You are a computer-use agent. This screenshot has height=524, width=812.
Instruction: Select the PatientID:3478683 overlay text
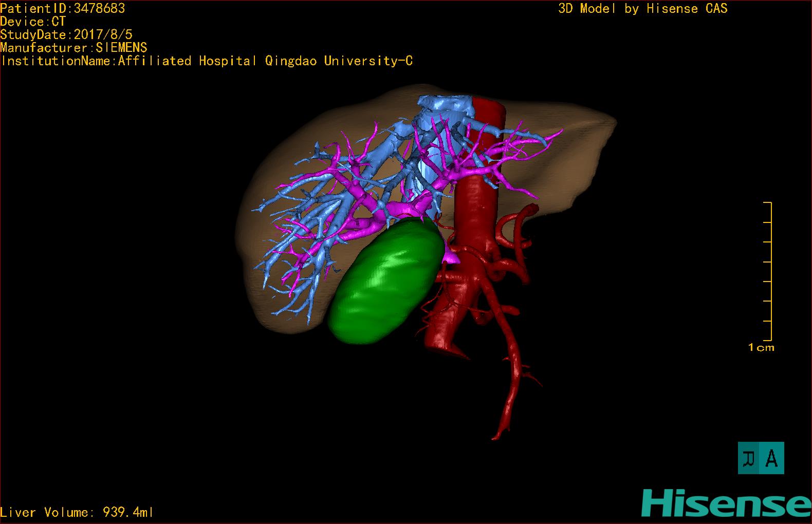(x=63, y=8)
